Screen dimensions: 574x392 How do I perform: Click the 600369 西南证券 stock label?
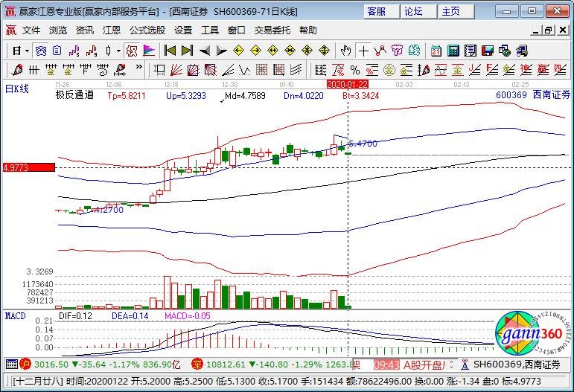[x=533, y=95]
